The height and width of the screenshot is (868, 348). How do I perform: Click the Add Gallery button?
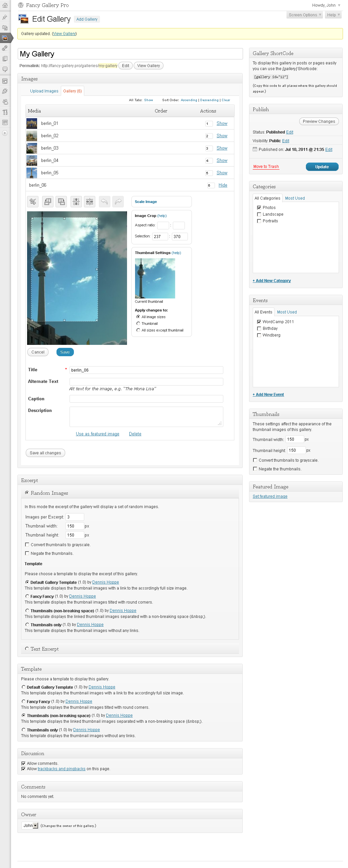coord(87,19)
